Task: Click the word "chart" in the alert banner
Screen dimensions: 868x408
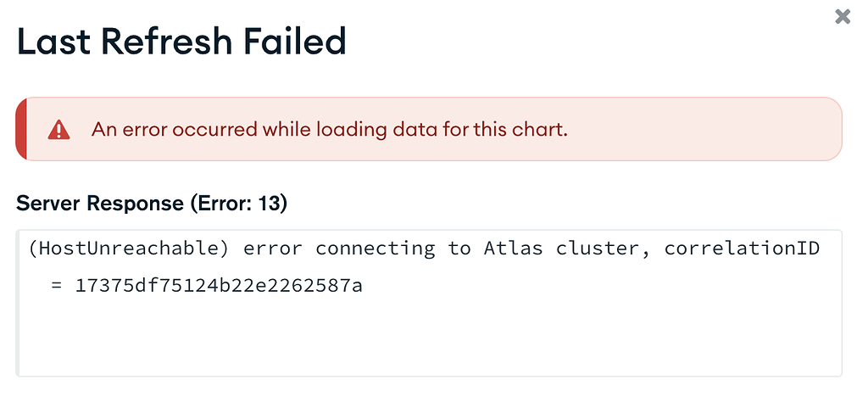Action: pos(543,130)
